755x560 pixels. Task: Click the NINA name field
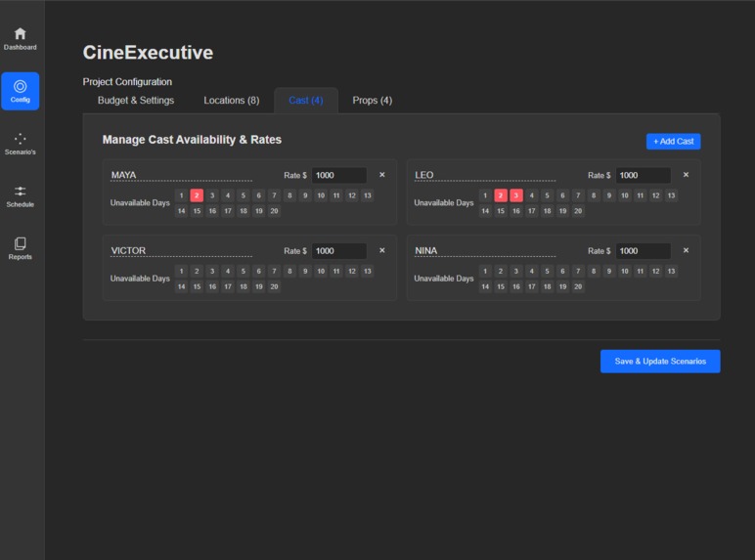click(x=485, y=250)
